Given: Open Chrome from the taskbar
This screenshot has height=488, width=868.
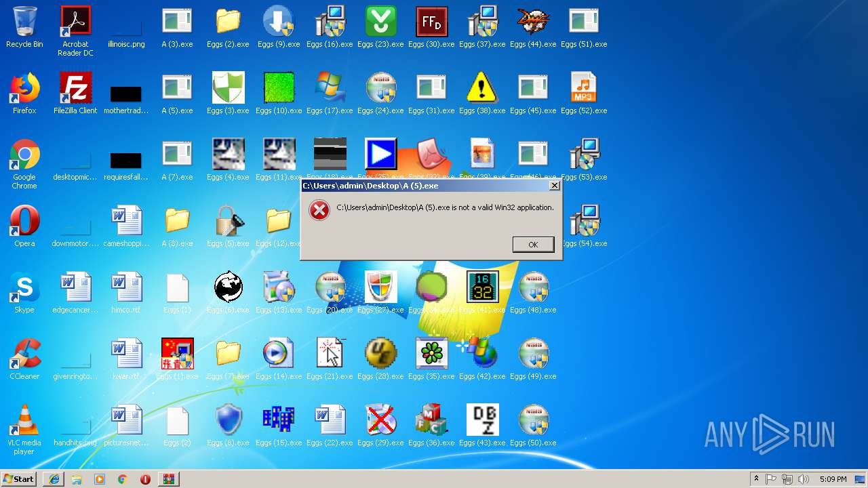Looking at the screenshot, I should 123,479.
